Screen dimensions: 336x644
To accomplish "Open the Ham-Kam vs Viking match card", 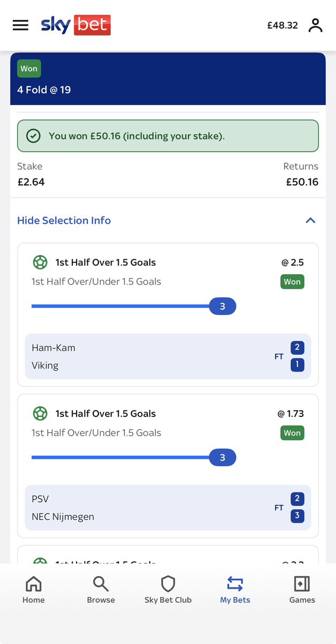I will click(168, 356).
